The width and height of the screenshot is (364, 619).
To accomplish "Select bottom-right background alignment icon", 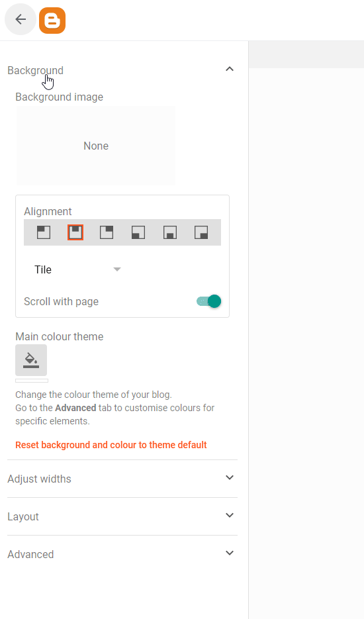I will tap(201, 232).
